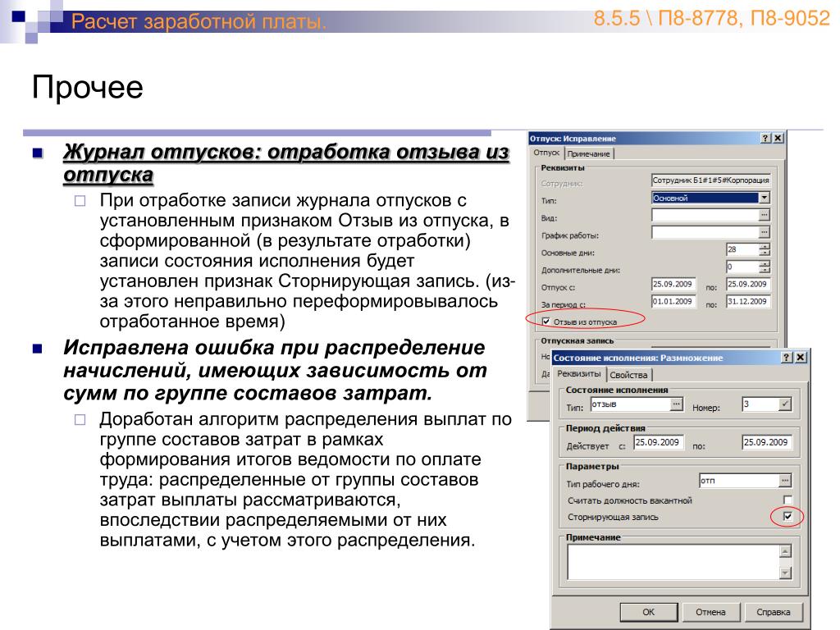Click the Действует по date field

tap(767, 442)
